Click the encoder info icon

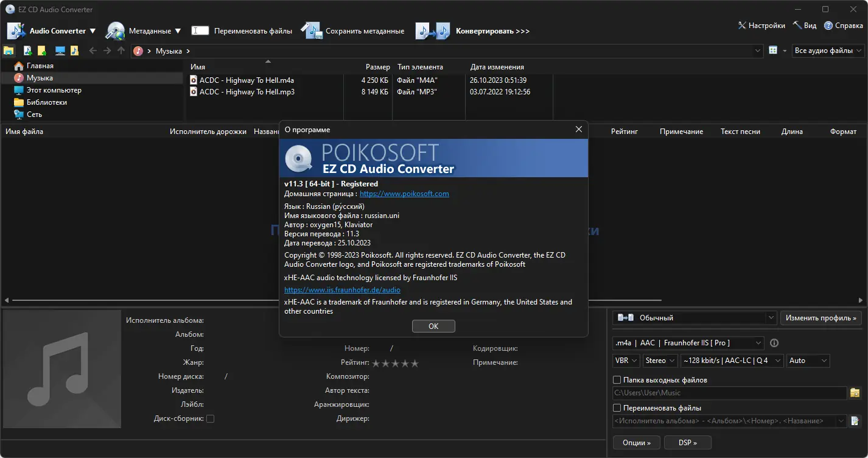(x=774, y=343)
